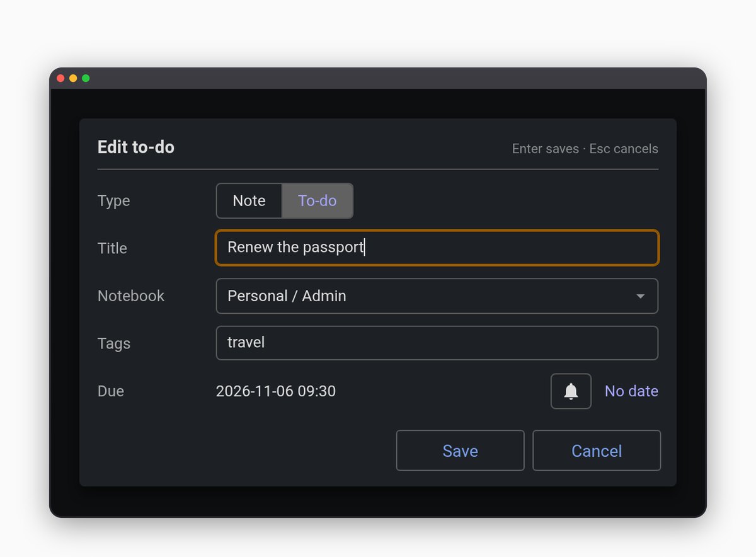Cancel editing the to-do
Screen dimensions: 756x557
597,451
